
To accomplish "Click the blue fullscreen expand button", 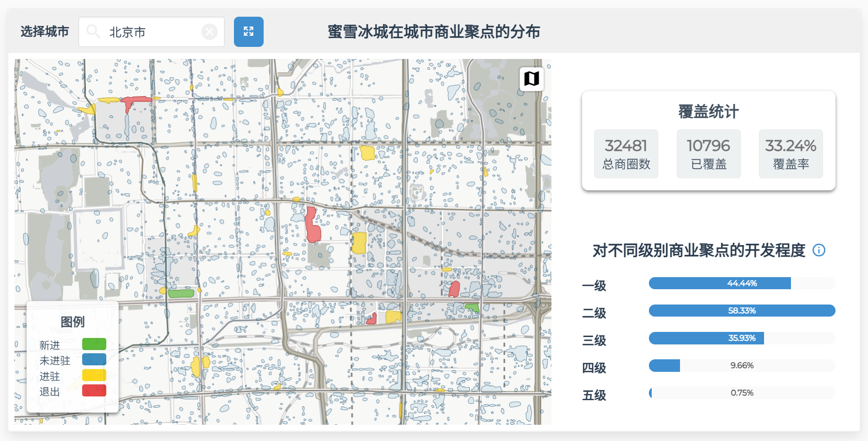I will [x=248, y=32].
